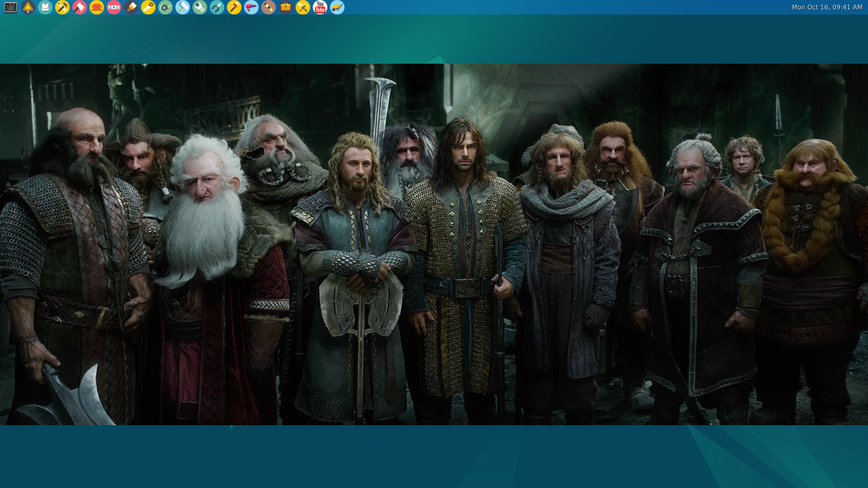Open the yellow toolbox icon

point(286,7)
